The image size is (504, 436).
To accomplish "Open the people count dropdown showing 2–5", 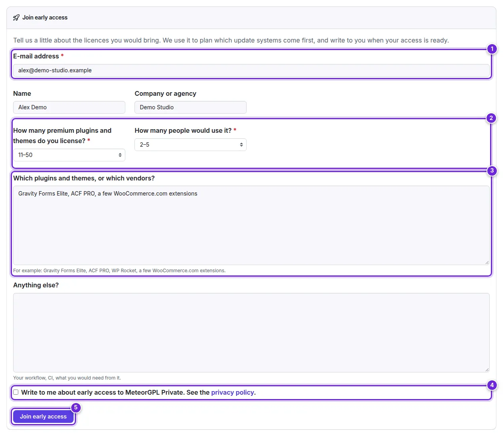I will tap(191, 145).
